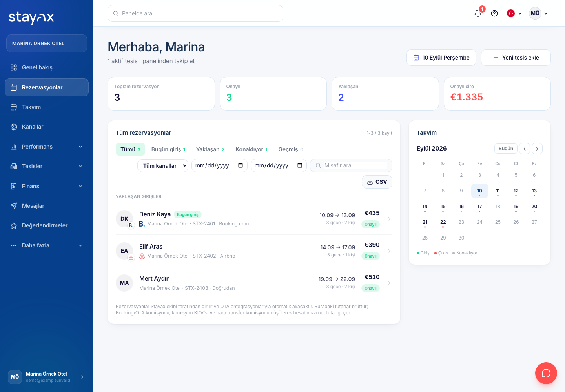Go to next month in calendar

pos(537,149)
